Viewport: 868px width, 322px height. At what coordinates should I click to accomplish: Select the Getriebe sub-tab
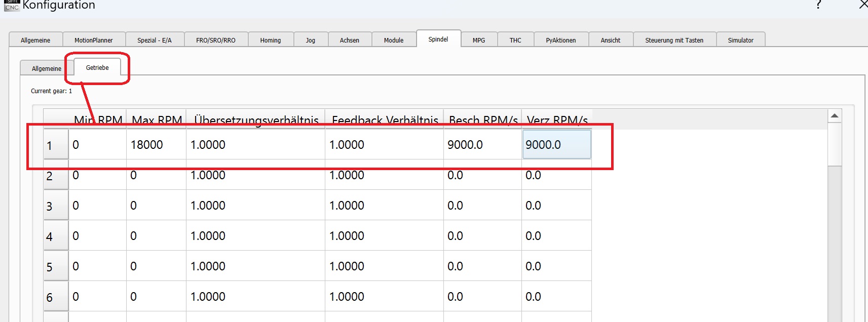click(x=97, y=67)
